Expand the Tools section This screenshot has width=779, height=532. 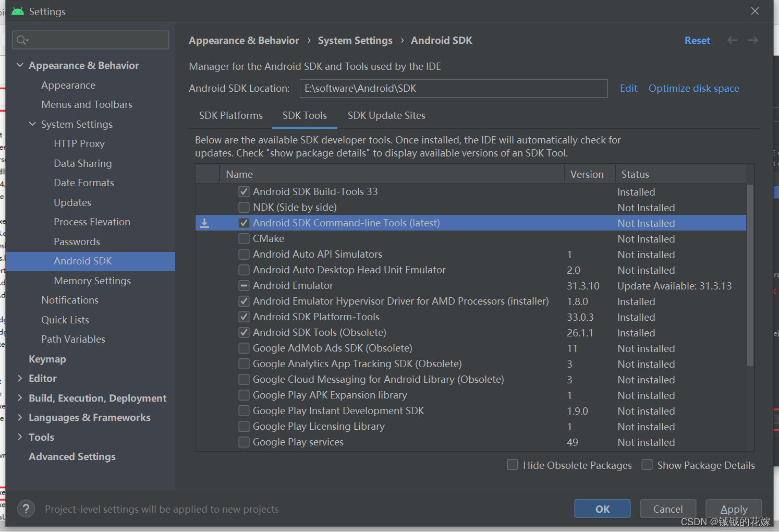20,437
